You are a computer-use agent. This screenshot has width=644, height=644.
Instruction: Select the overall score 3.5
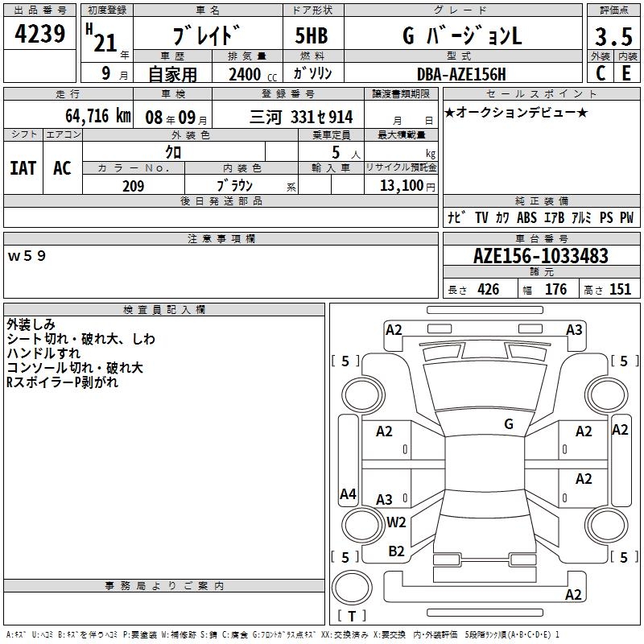[x=613, y=36]
